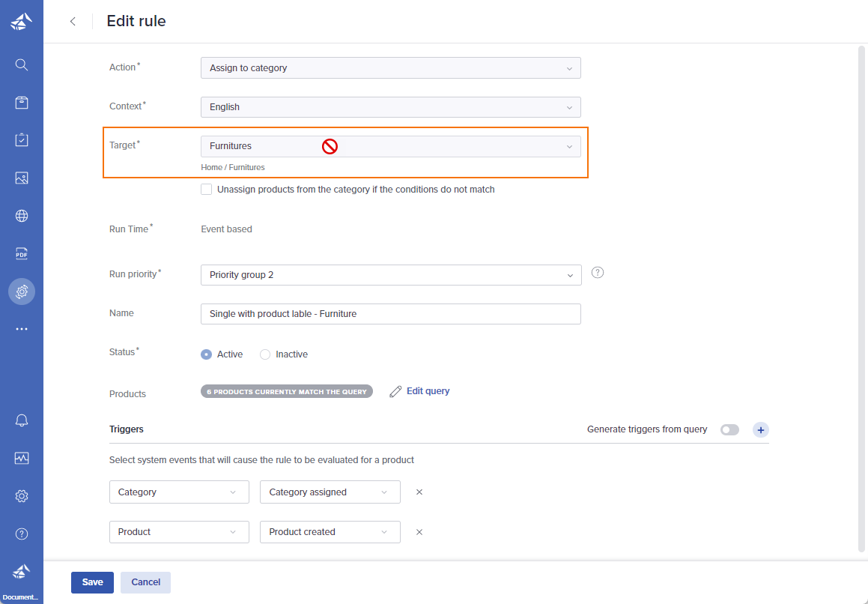Enable 'Generate triggers from query' toggle
Image resolution: width=868 pixels, height=604 pixels.
pyautogui.click(x=729, y=429)
